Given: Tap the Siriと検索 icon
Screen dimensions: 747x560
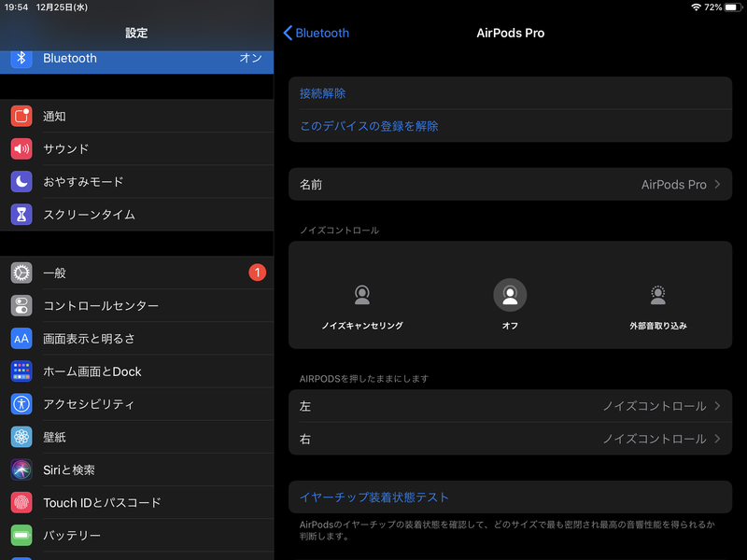Looking at the screenshot, I should point(21,470).
